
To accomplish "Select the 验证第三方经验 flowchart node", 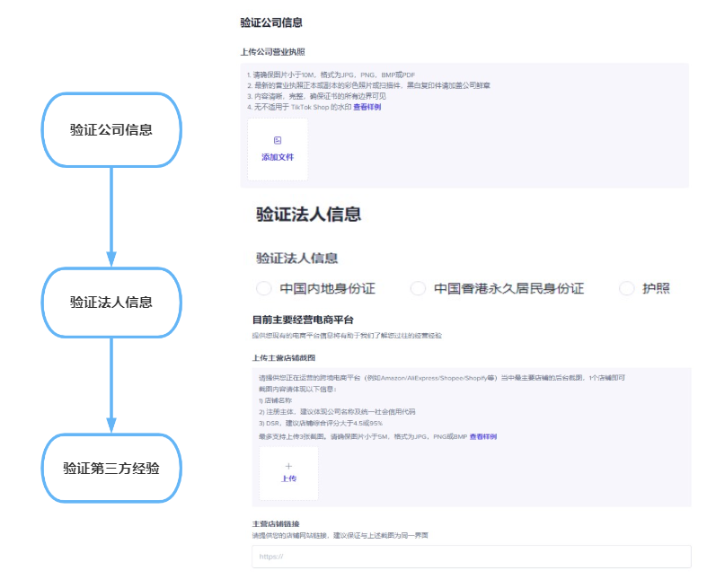I will click(x=111, y=468).
